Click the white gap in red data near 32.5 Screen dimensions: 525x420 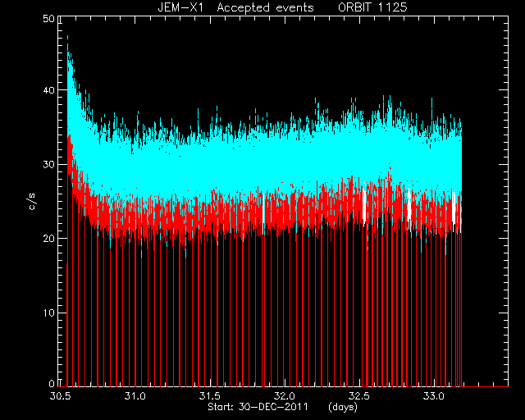pyautogui.click(x=364, y=204)
